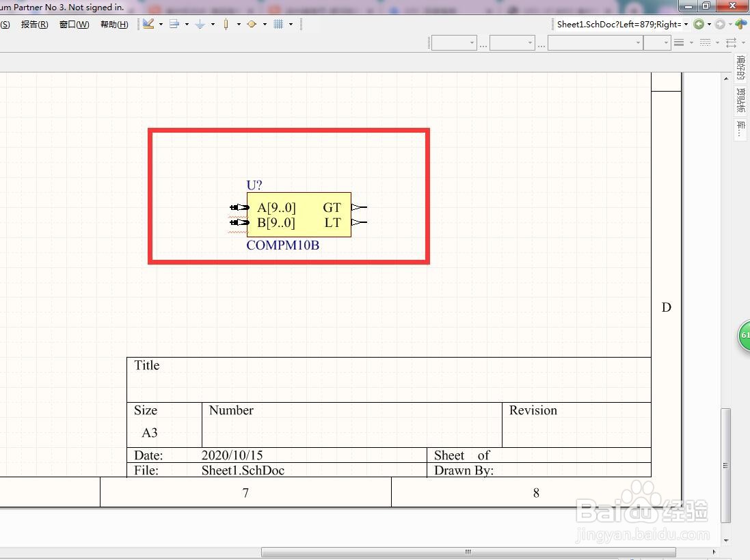Open the 报告(R) Reports menu

pos(34,25)
